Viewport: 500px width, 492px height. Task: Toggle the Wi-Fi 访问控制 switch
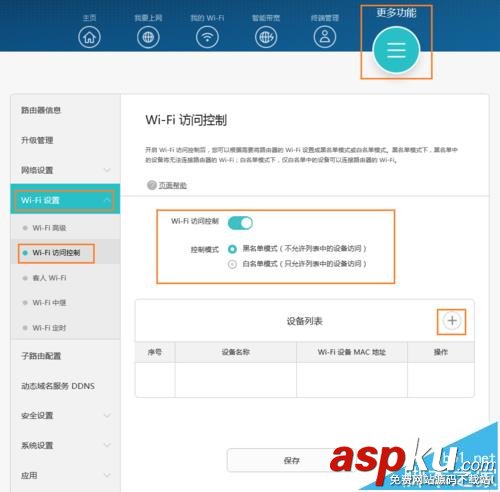240,223
